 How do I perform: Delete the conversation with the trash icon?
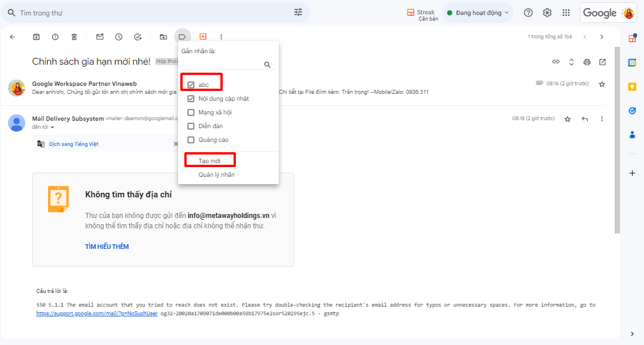pos(74,37)
